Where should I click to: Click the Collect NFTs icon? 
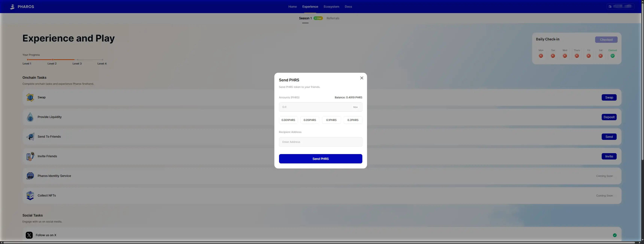pyautogui.click(x=30, y=196)
